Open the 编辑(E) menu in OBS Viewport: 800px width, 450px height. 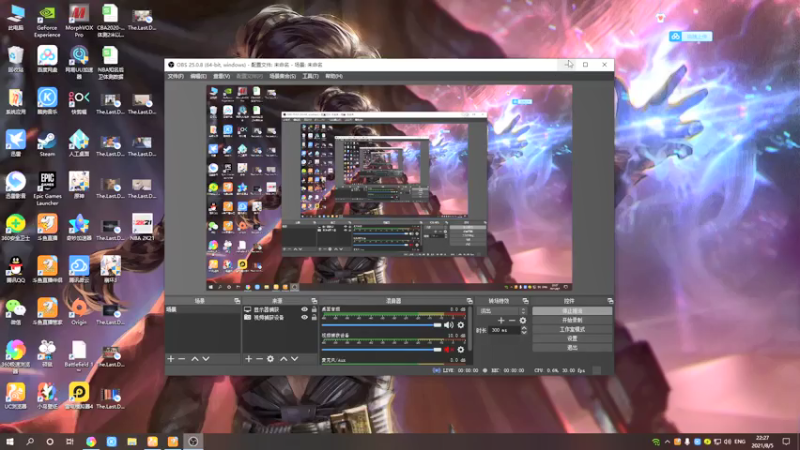(198, 76)
